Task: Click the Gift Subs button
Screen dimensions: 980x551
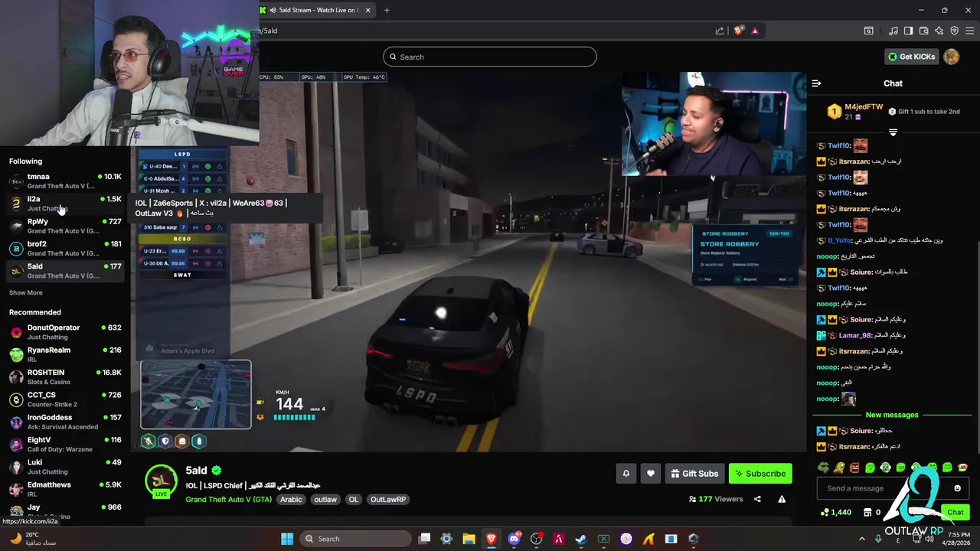Action: pyautogui.click(x=694, y=474)
